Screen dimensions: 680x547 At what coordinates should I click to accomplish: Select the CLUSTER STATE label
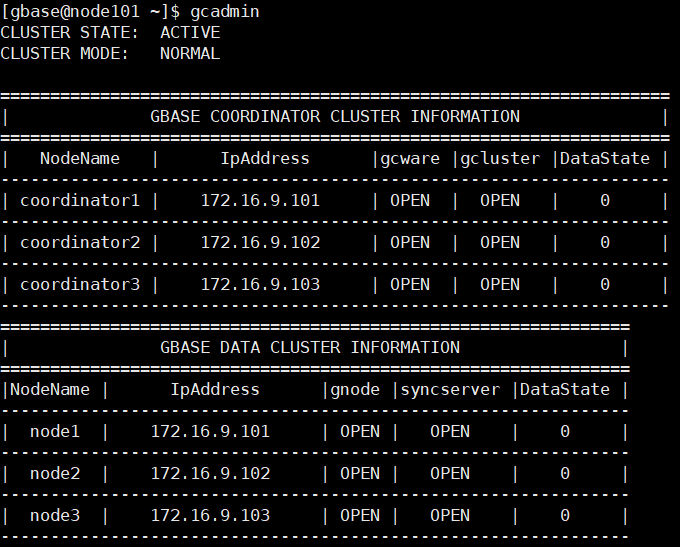pyautogui.click(x=69, y=33)
